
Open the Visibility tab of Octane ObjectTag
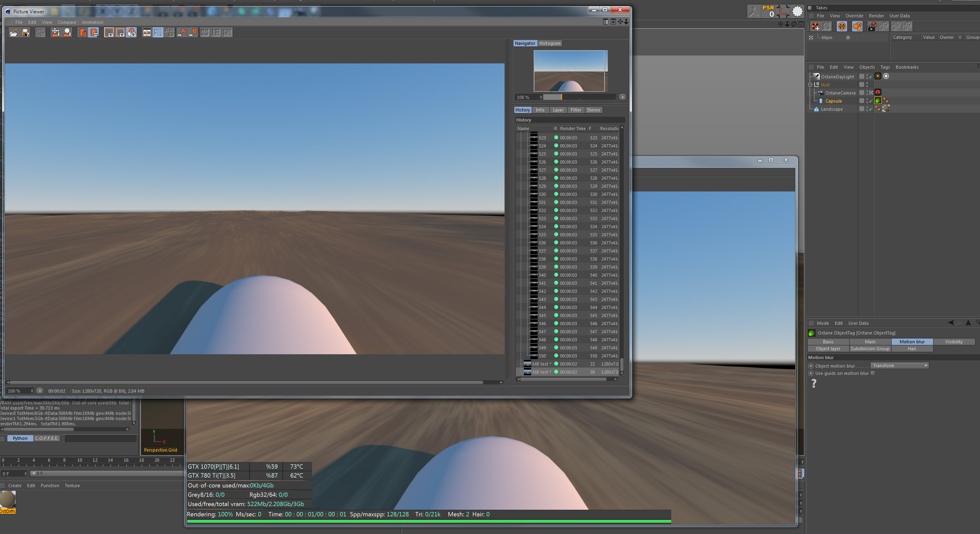[x=953, y=342]
